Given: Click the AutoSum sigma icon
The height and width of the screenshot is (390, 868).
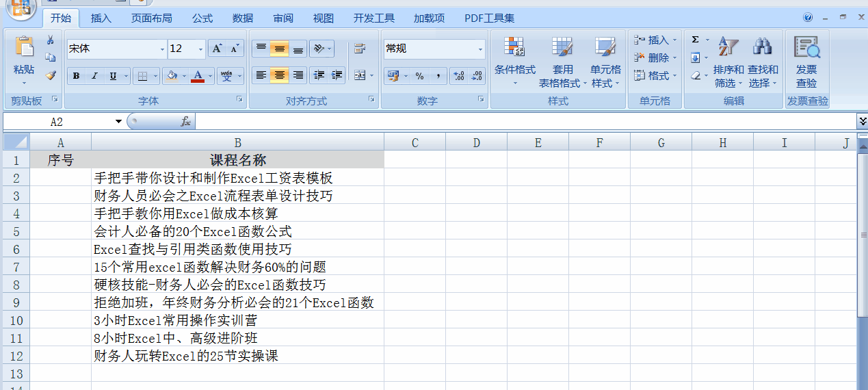Looking at the screenshot, I should click(x=696, y=40).
